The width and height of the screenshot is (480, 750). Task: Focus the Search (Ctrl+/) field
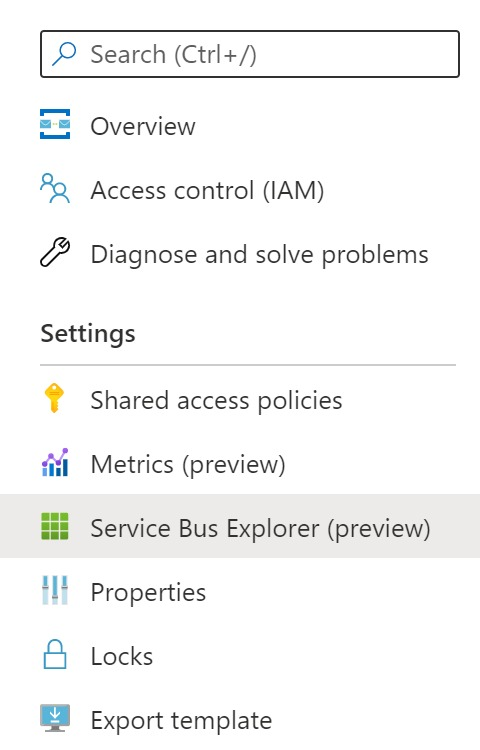pos(250,54)
